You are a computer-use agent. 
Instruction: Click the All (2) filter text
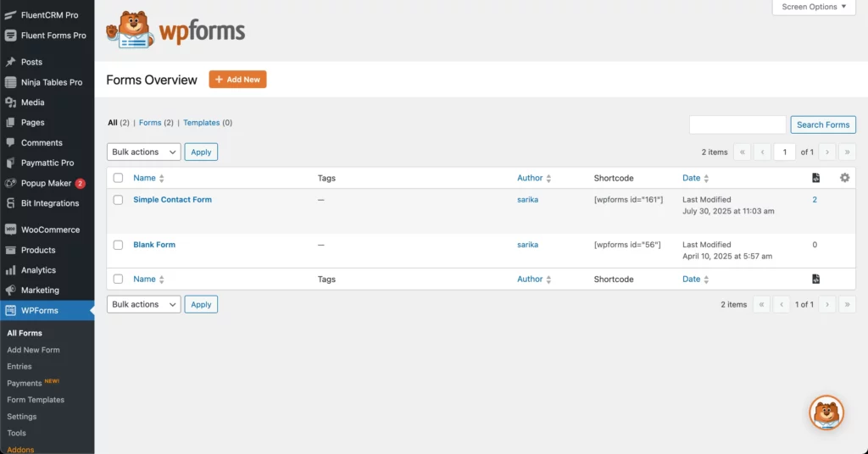119,123
